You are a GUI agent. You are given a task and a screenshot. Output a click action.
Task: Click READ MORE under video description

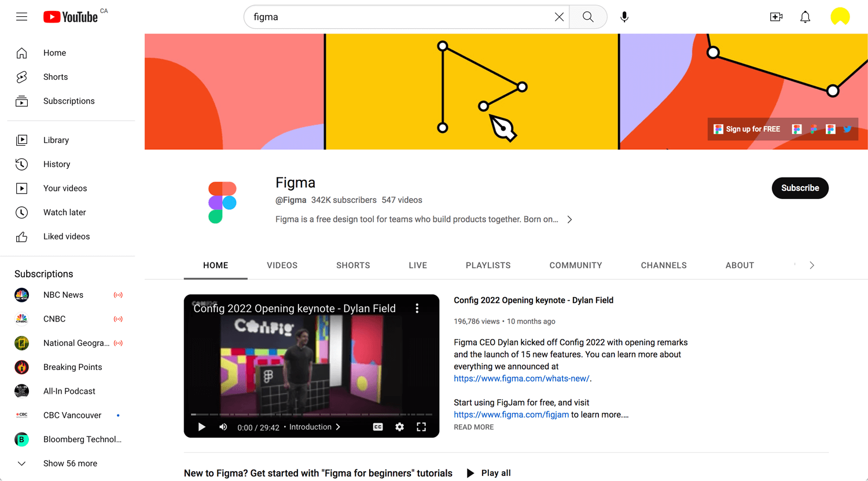pyautogui.click(x=474, y=427)
